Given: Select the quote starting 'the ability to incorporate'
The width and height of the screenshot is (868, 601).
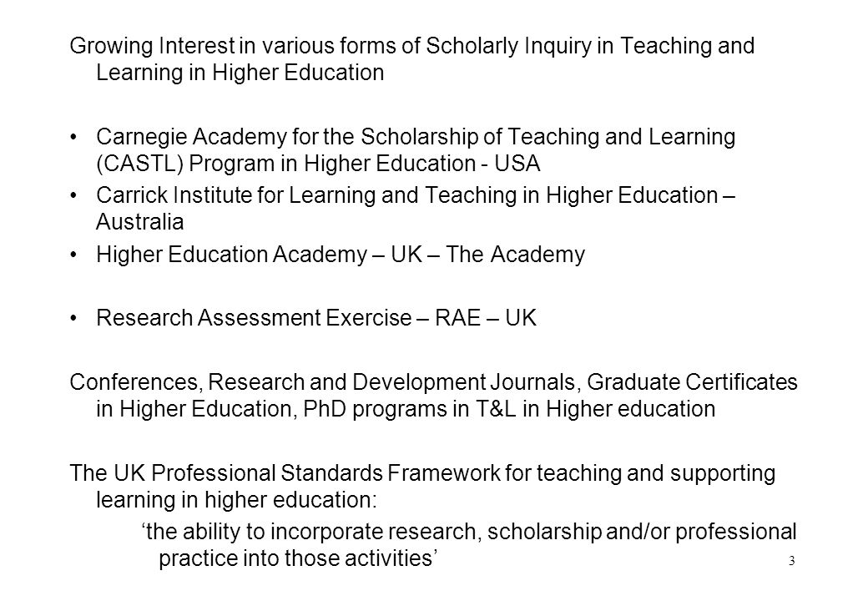Looking at the screenshot, I should click(469, 532).
